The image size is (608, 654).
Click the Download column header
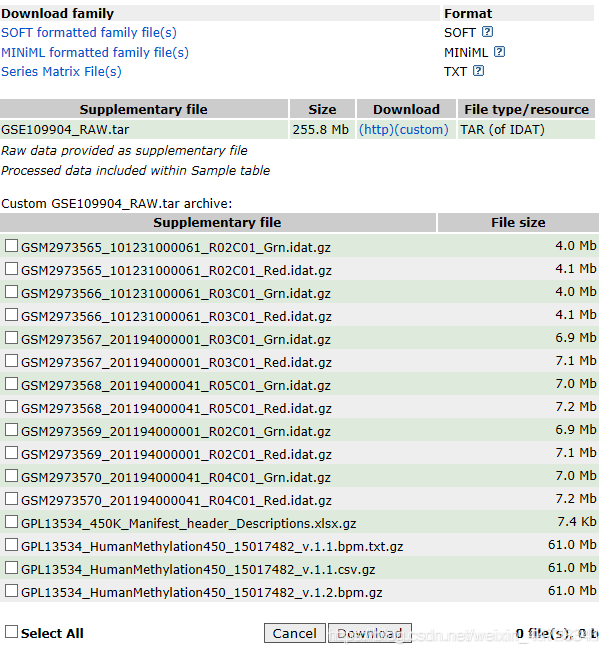click(407, 109)
